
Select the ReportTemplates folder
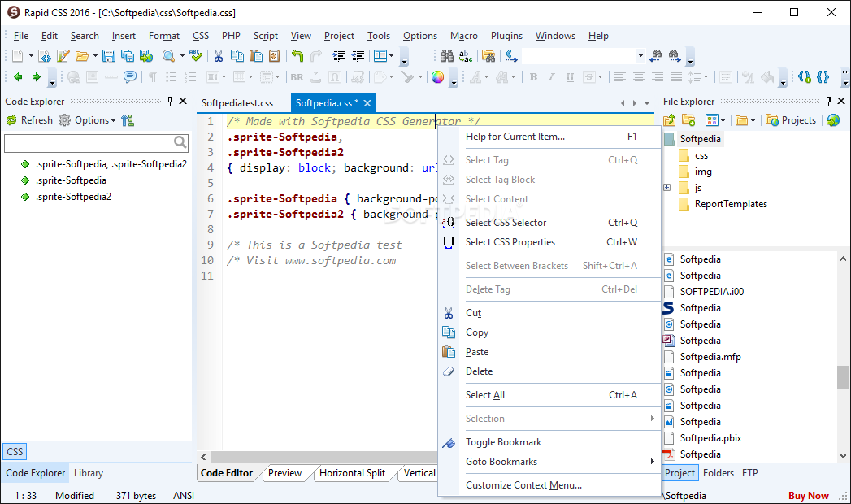coord(731,204)
